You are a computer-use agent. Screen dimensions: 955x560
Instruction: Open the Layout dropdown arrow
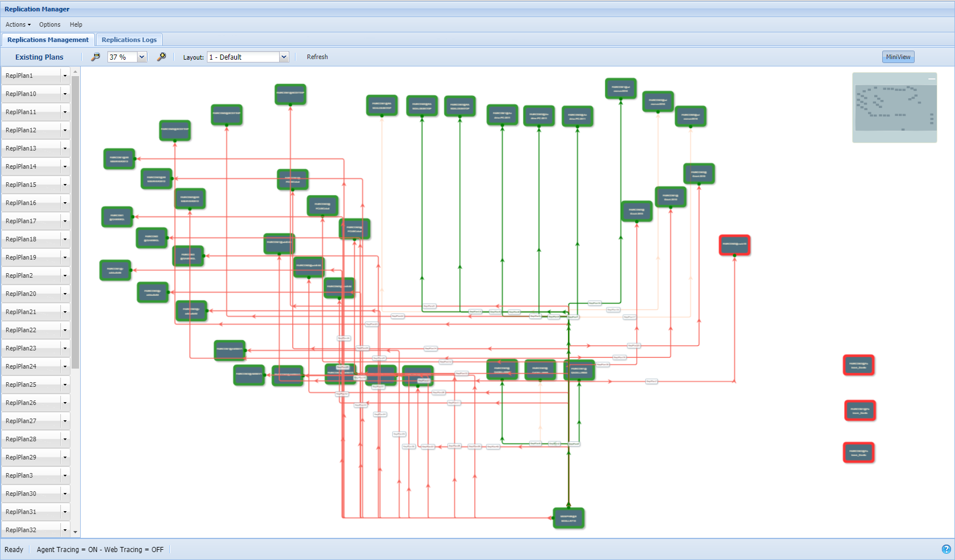tap(284, 57)
